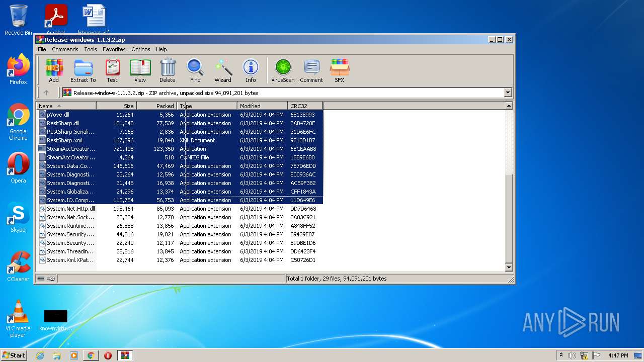Viewport: 644px width, 362px height.
Task: Select the Skype desktop shortcut
Action: 18,217
